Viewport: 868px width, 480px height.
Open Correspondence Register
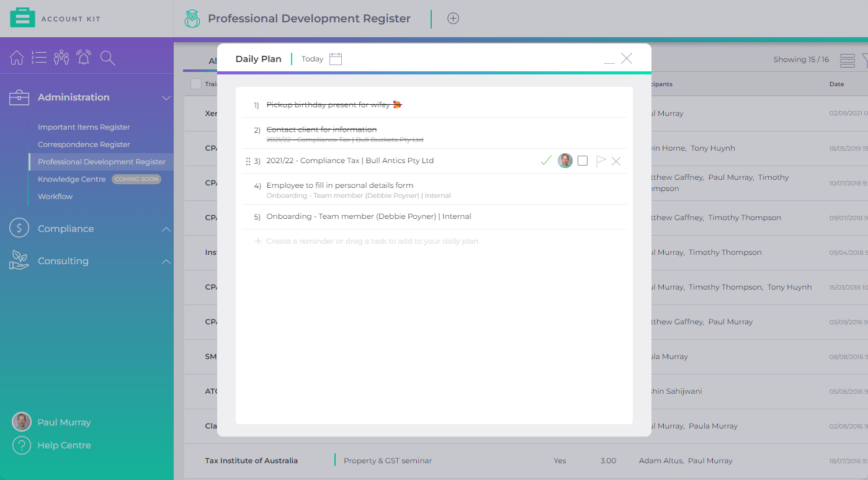coord(84,144)
